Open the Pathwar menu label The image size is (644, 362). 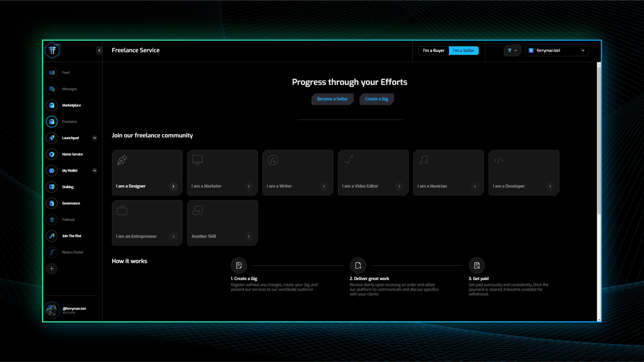[x=68, y=219]
